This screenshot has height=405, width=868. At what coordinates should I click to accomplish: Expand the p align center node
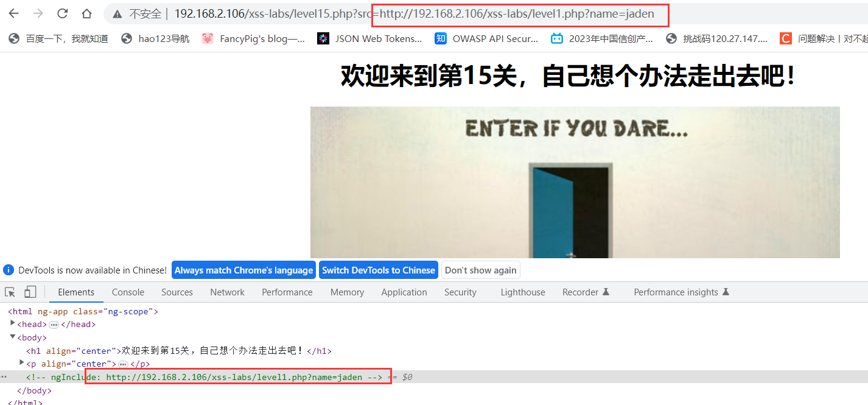22,363
